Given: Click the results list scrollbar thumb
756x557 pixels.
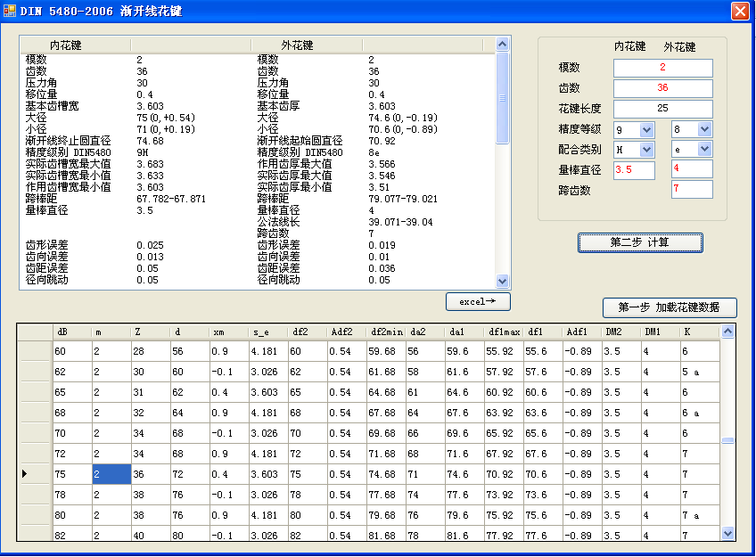Looking at the screenshot, I should pos(503,98).
